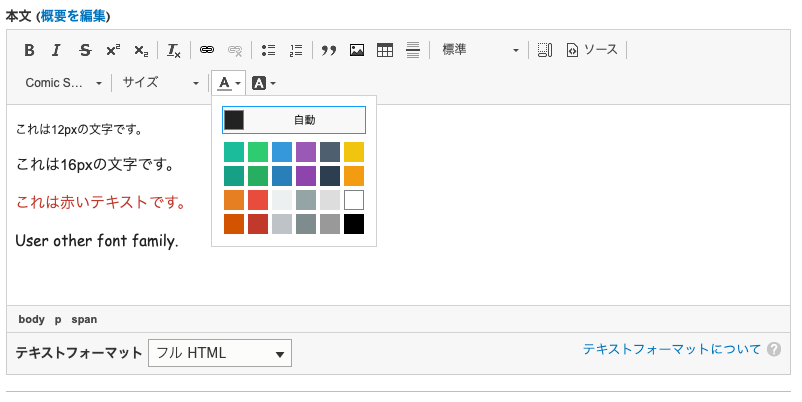Viewport: 802px width, 402px height.
Task: Pick the dark cyan swatch
Action: [x=234, y=176]
